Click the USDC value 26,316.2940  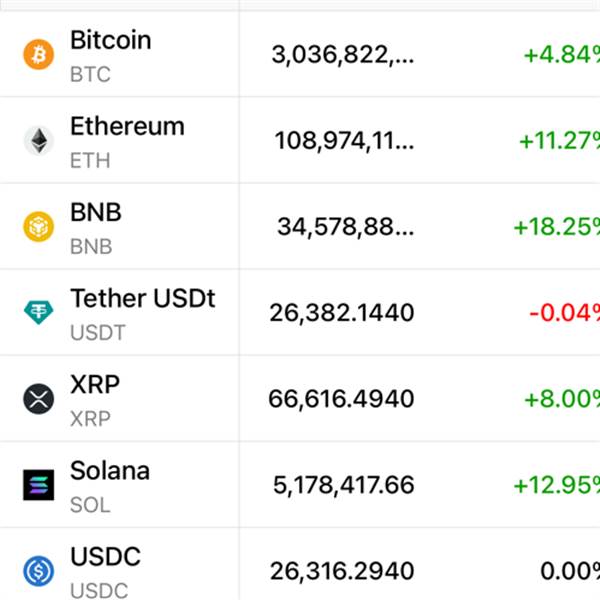[341, 572]
